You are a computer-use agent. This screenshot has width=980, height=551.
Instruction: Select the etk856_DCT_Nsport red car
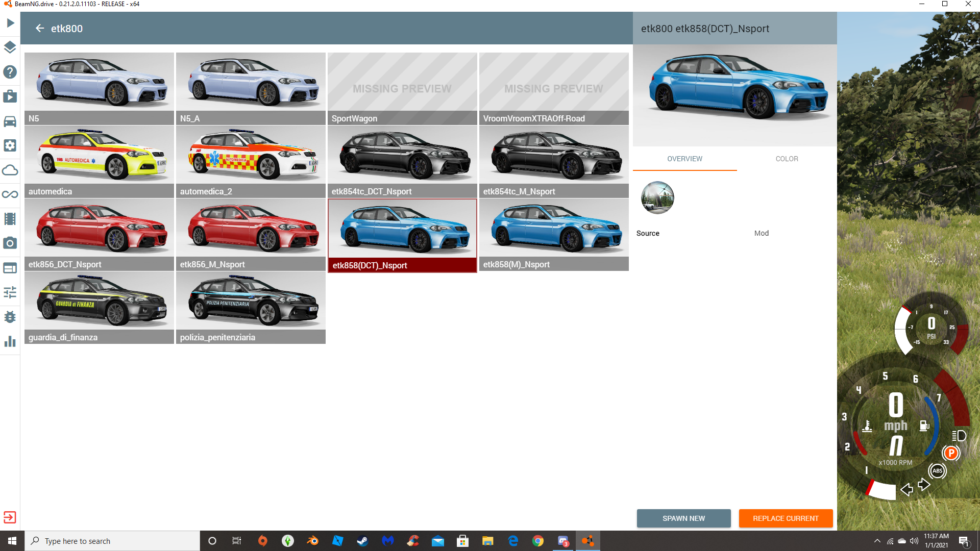pos(99,235)
